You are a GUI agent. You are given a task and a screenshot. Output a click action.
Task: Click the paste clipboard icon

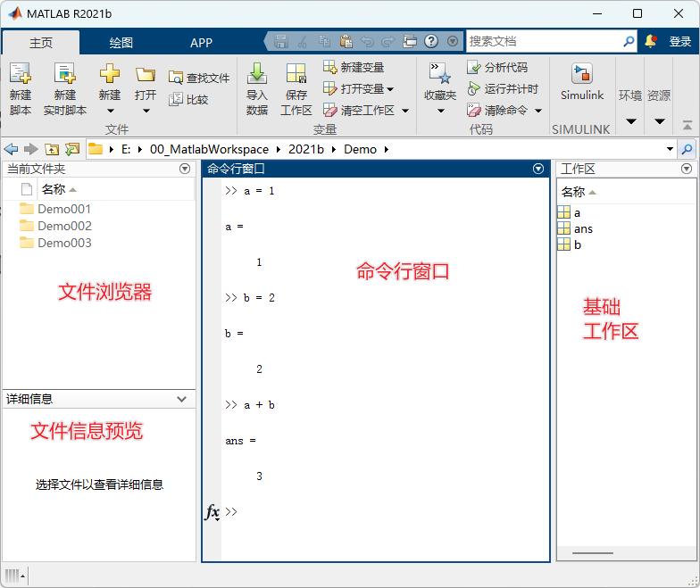pyautogui.click(x=346, y=41)
